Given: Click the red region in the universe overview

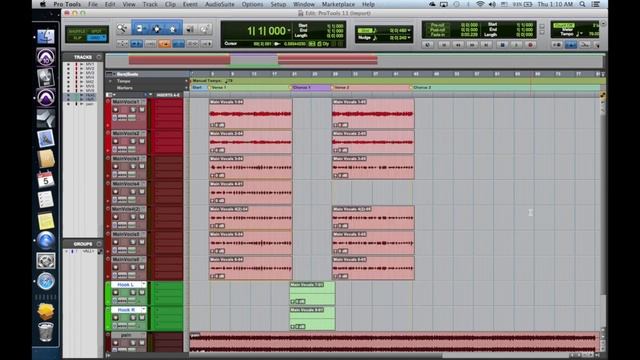Looking at the screenshot, I should tap(180, 60).
